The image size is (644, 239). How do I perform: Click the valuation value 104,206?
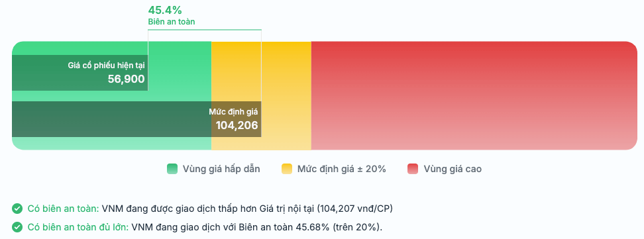click(x=237, y=125)
